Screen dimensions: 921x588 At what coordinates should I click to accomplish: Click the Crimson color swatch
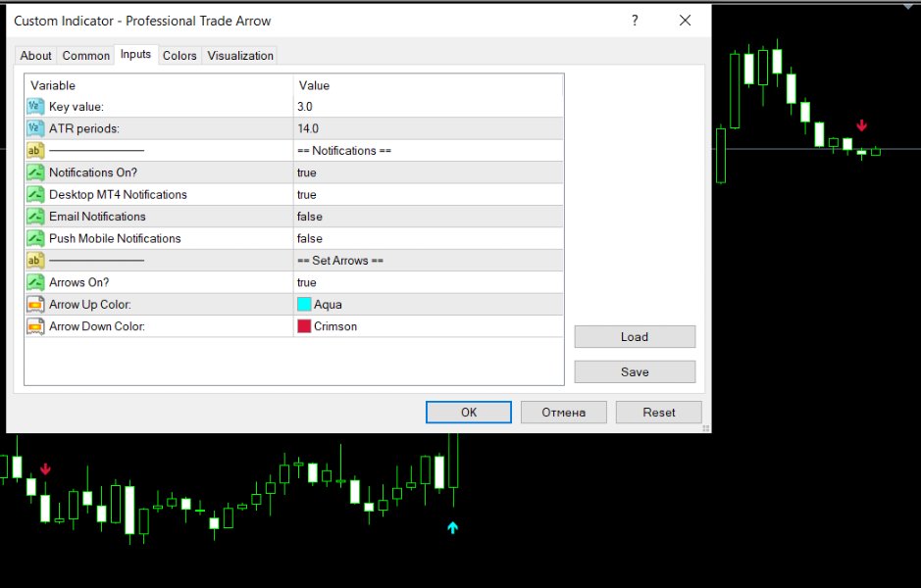tap(304, 326)
